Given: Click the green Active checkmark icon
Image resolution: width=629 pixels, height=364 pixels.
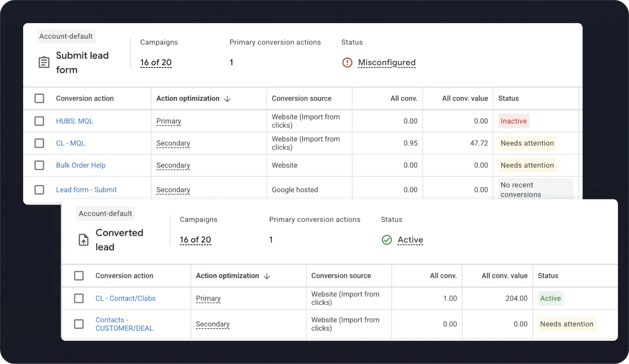Looking at the screenshot, I should point(387,240).
